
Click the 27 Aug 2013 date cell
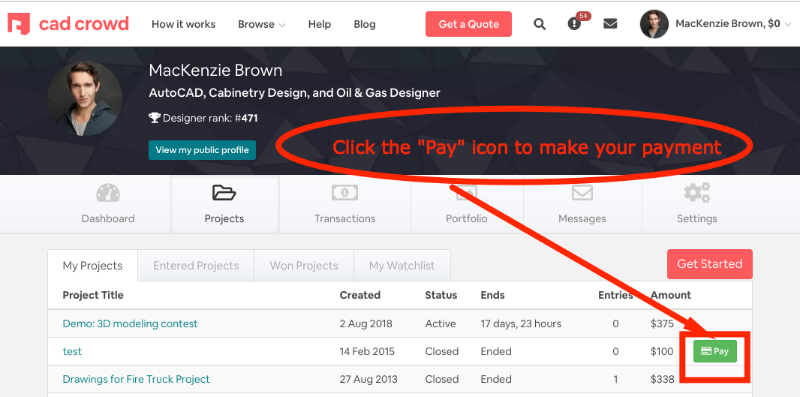(x=368, y=379)
